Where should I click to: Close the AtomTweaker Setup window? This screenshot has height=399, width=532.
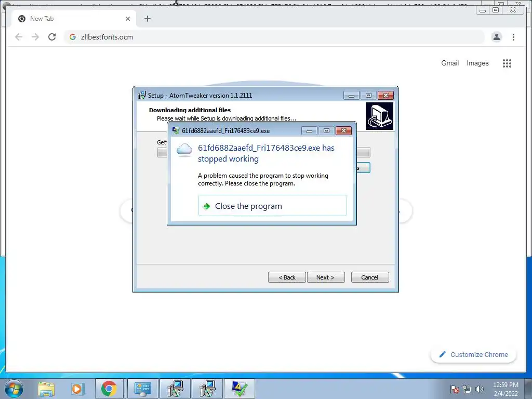(x=385, y=96)
